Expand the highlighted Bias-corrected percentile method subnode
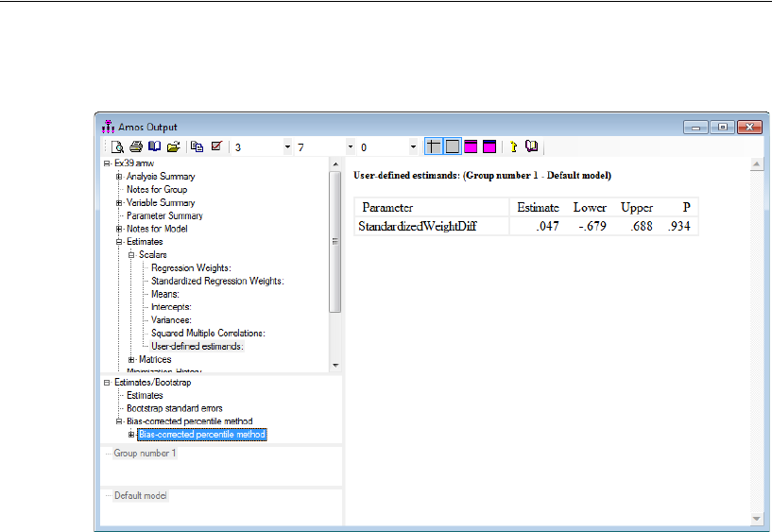The image size is (772, 532). [131, 435]
